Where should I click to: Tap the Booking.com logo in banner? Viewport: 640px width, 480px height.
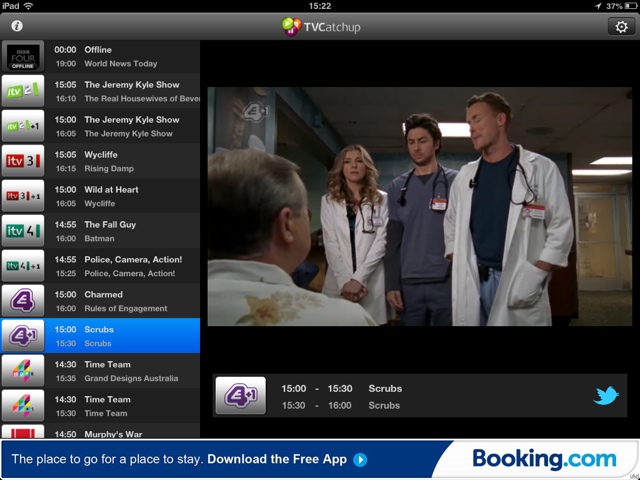544,459
